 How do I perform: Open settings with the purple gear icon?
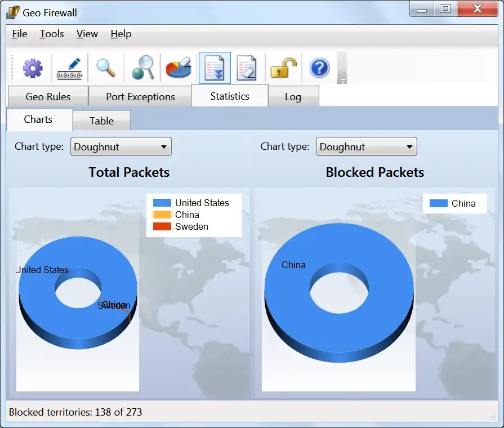(x=33, y=68)
